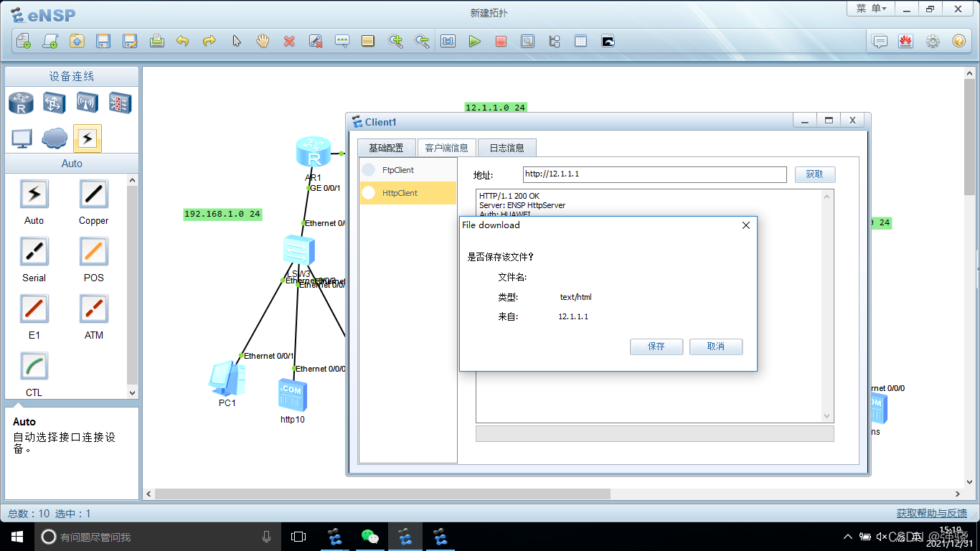Open the CLI console toolbar icon
The height and width of the screenshot is (551, 980).
point(608,41)
